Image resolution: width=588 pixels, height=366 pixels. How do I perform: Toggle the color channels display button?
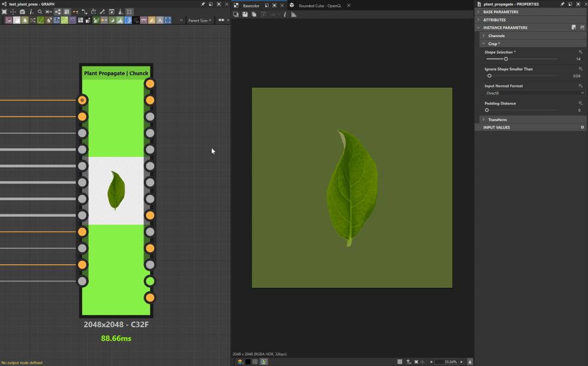coord(240,362)
